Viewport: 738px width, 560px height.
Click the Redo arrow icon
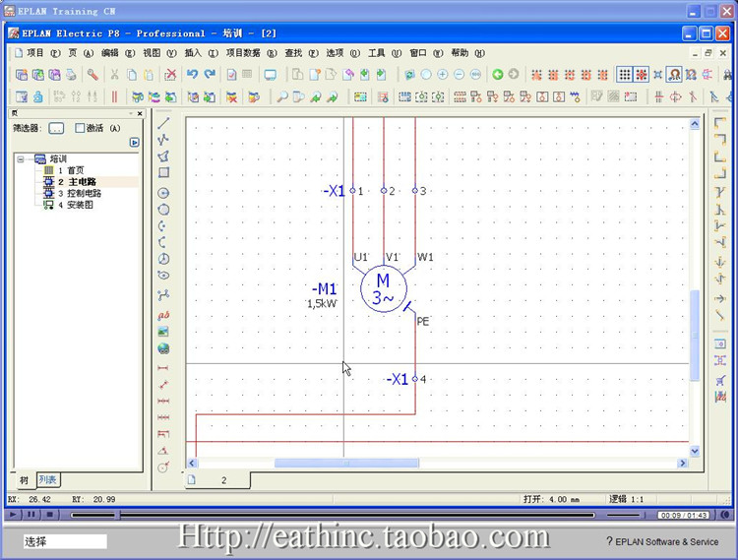tap(210, 75)
